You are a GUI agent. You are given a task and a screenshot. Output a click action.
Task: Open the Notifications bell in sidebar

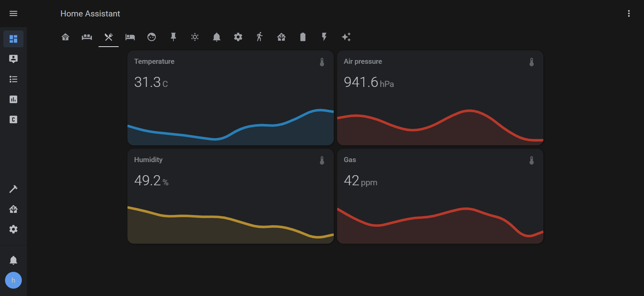coord(13,260)
